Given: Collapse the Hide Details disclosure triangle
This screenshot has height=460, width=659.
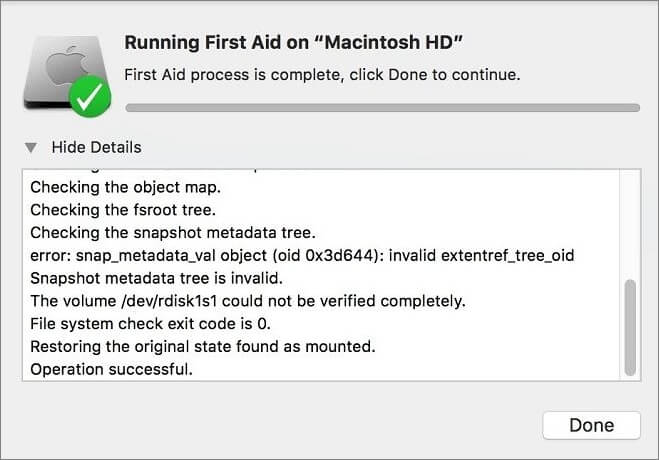Looking at the screenshot, I should [x=32, y=147].
